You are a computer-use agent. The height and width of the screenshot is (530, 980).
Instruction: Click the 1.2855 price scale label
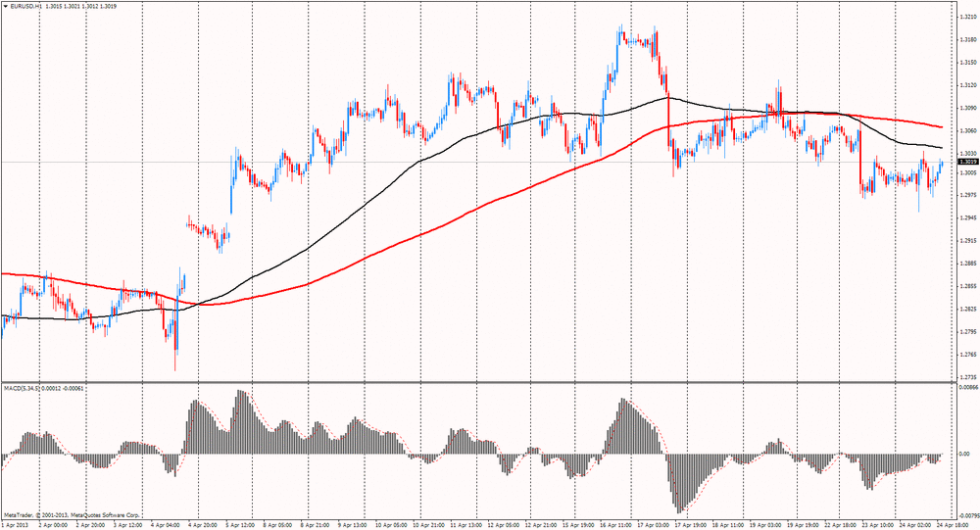(x=967, y=286)
